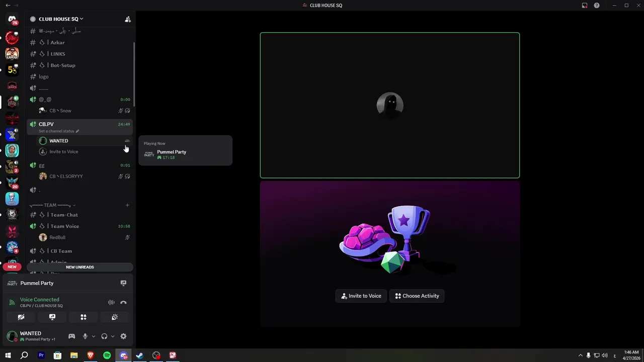The image size is (644, 362).
Task: Open Pummel Party Playing Now popup
Action: point(185,151)
